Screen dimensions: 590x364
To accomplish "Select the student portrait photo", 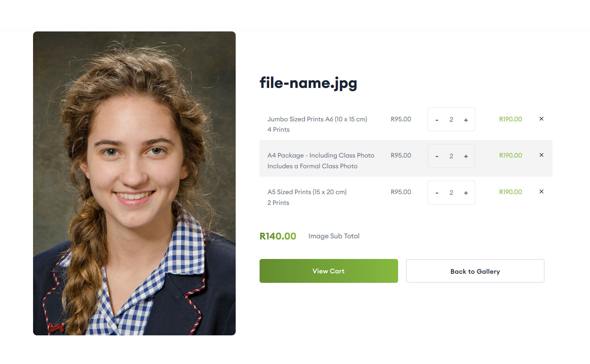I will coord(134,183).
